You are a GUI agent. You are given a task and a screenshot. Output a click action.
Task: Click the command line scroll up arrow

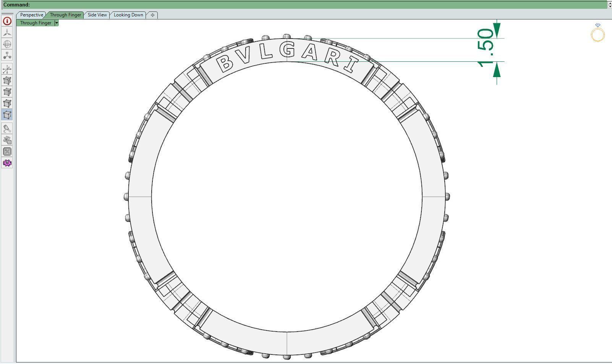click(x=610, y=3)
